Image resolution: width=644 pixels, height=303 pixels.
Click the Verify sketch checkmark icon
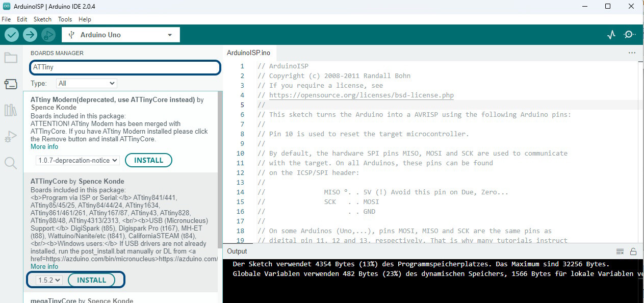pyautogui.click(x=12, y=35)
